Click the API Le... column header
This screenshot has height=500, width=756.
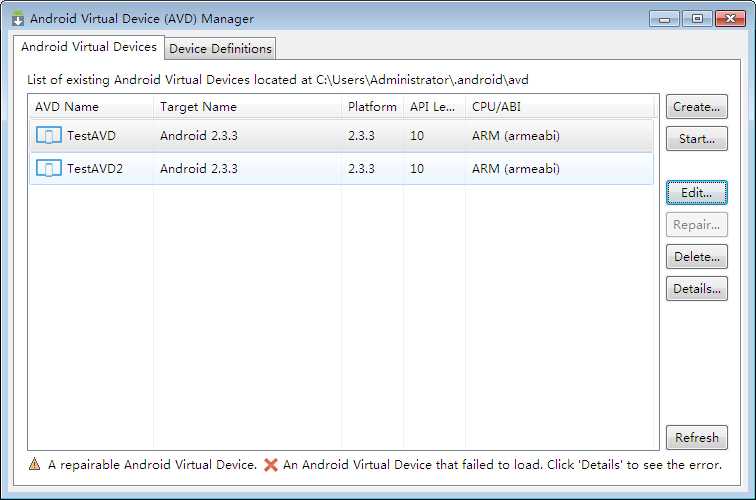[434, 107]
